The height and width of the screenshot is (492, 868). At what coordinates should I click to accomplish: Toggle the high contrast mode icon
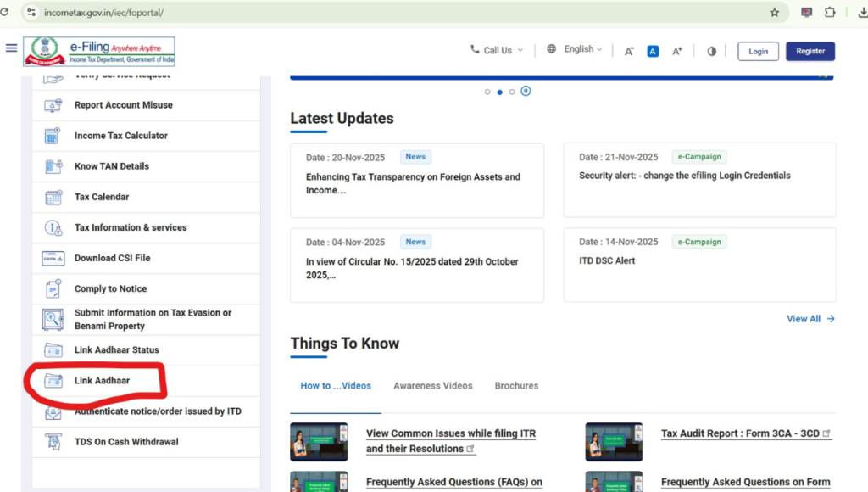point(711,51)
